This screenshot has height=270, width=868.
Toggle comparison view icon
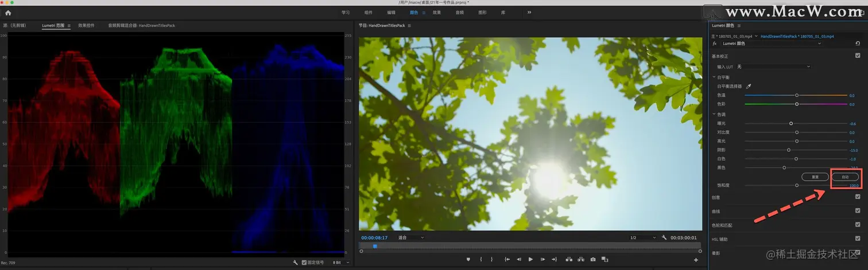tap(604, 260)
